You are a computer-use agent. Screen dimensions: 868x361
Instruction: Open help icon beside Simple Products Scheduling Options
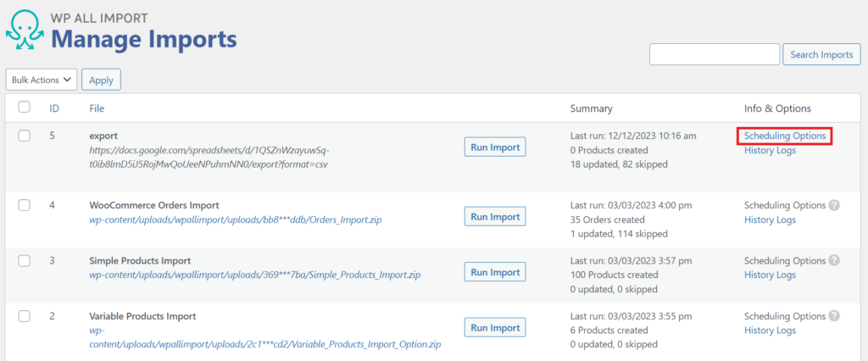[834, 261]
